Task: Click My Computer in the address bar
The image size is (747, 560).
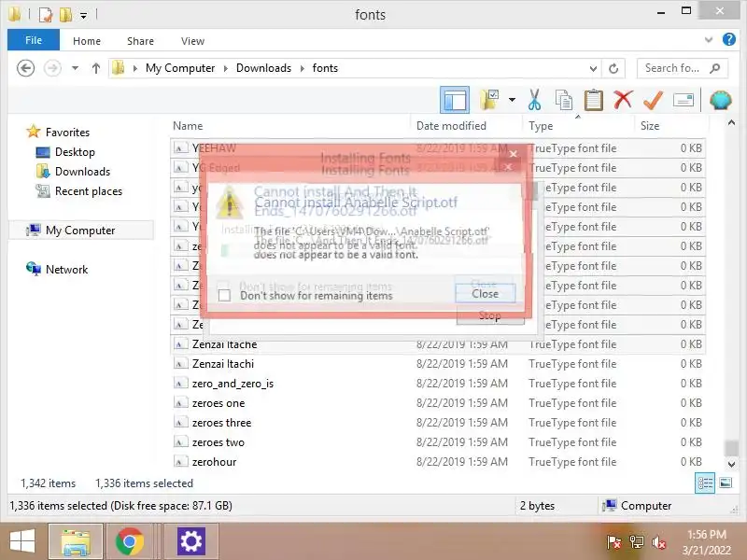Action: click(x=180, y=68)
